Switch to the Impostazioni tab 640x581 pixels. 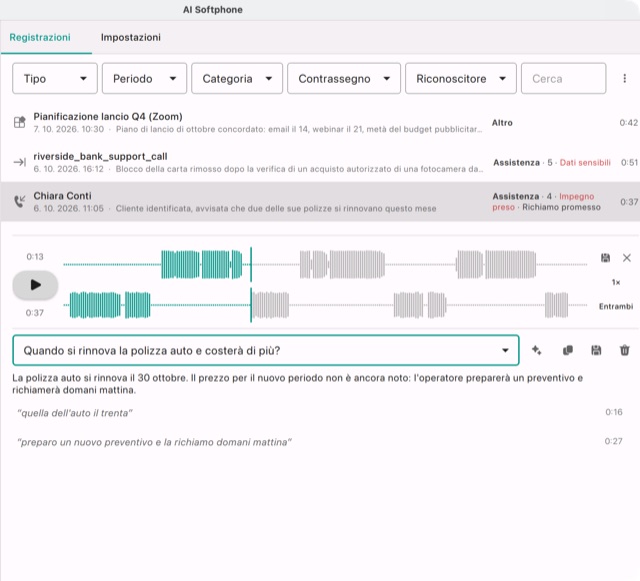(x=131, y=37)
